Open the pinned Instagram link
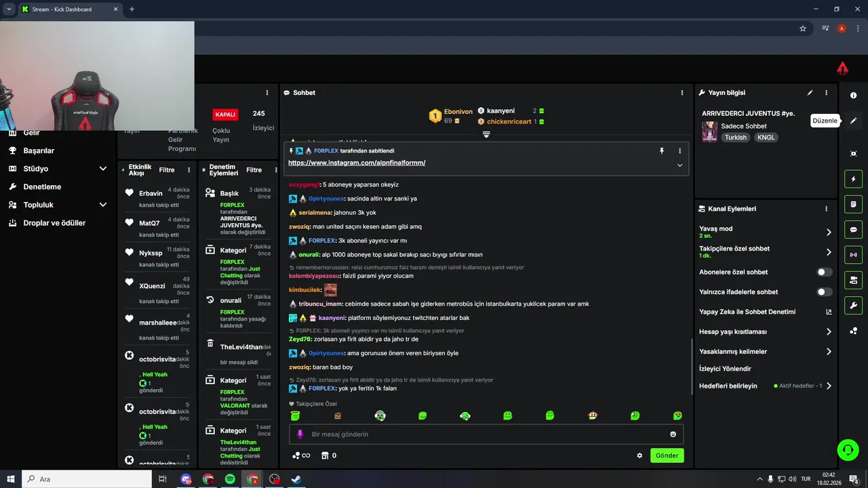Viewport: 868px width, 488px height. tap(357, 163)
